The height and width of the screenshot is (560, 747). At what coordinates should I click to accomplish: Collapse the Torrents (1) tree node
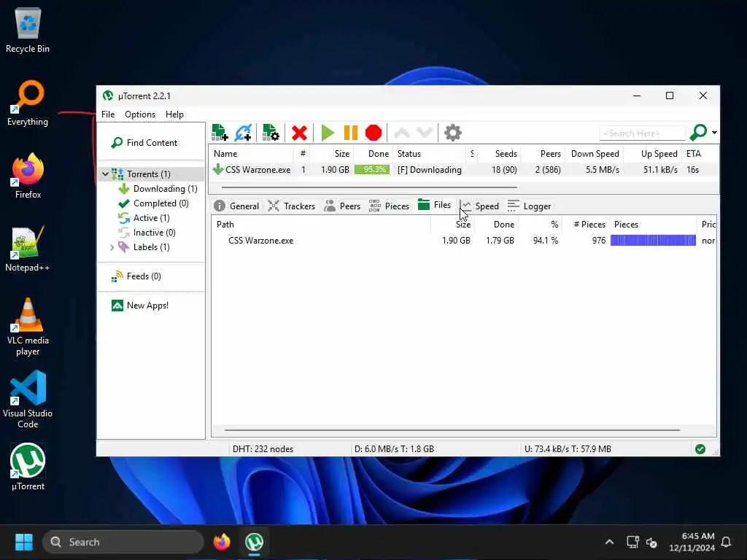(x=105, y=174)
